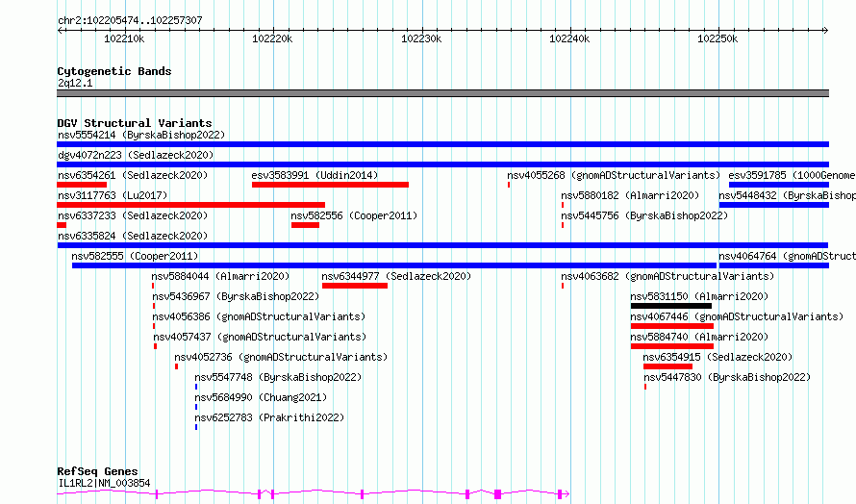Viewport: 856px width, 504px height.
Task: Click the 102240k ruler position
Action: (x=569, y=38)
